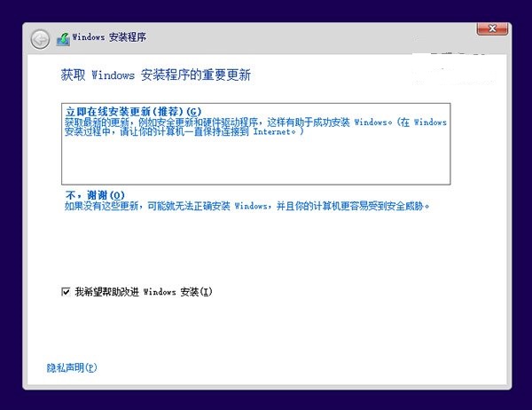Click the (P) hotkey letter in 隐私声明
Screen dimensions: 532x410
(90, 367)
